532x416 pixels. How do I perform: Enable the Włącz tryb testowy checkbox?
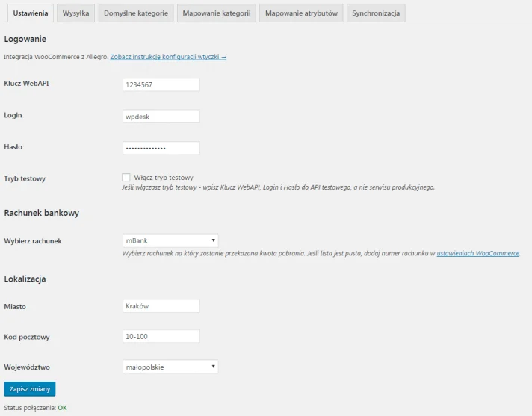126,177
